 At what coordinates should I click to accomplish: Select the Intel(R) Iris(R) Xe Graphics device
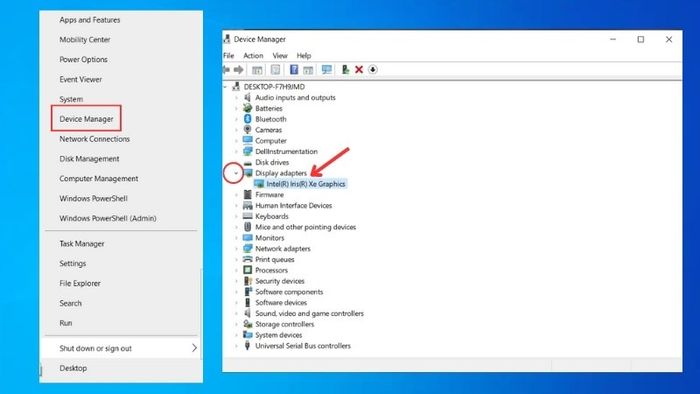tap(306, 184)
